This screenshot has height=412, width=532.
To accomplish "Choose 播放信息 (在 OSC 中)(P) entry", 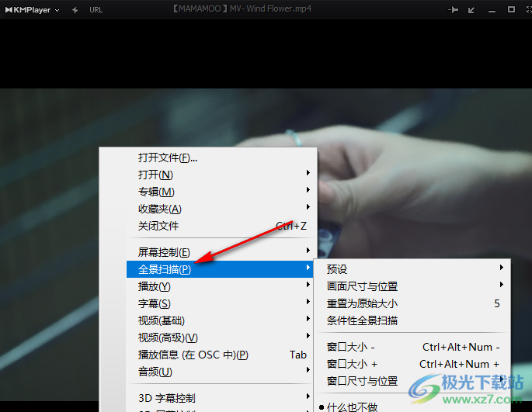I will [220, 355].
